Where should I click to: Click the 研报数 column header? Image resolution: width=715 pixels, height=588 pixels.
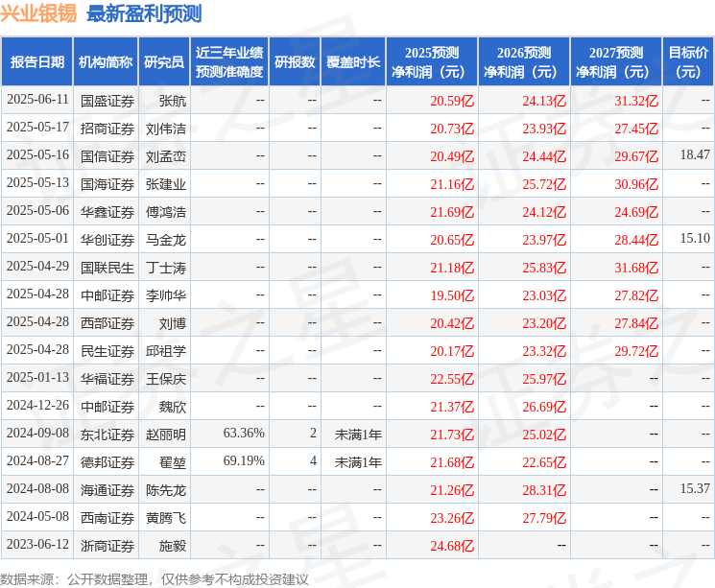point(295,62)
